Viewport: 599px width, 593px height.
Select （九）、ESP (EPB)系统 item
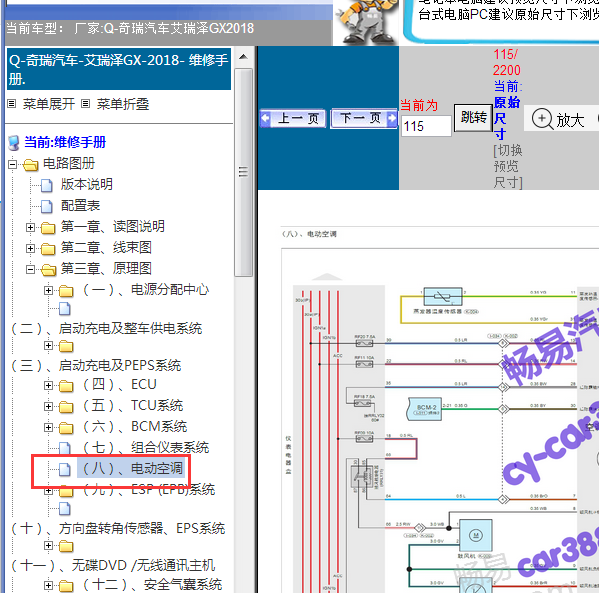click(x=149, y=489)
